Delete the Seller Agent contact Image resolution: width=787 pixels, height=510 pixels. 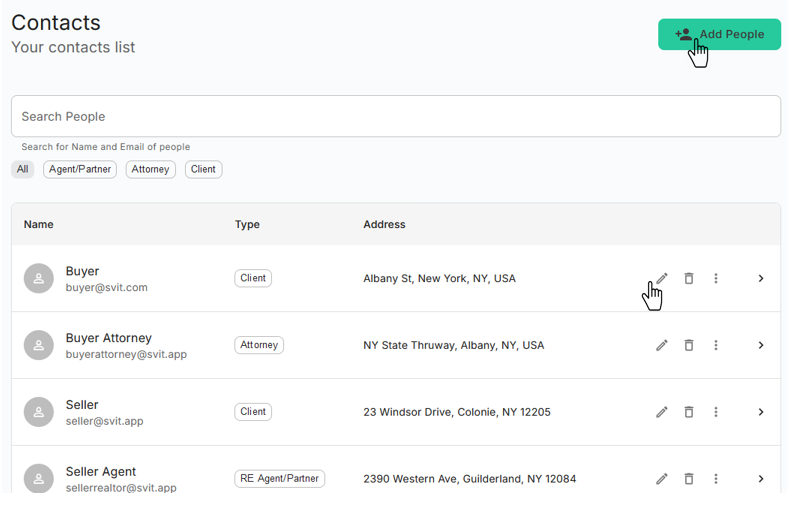pos(689,479)
